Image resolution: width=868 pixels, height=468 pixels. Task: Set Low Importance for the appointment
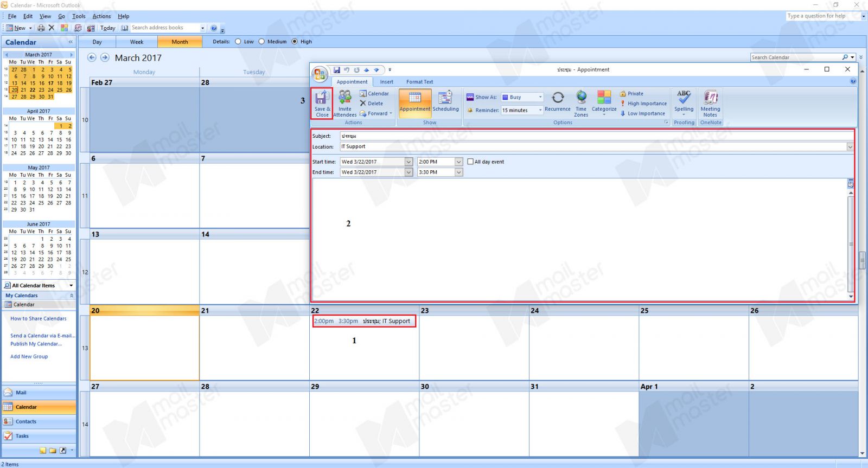tap(643, 113)
